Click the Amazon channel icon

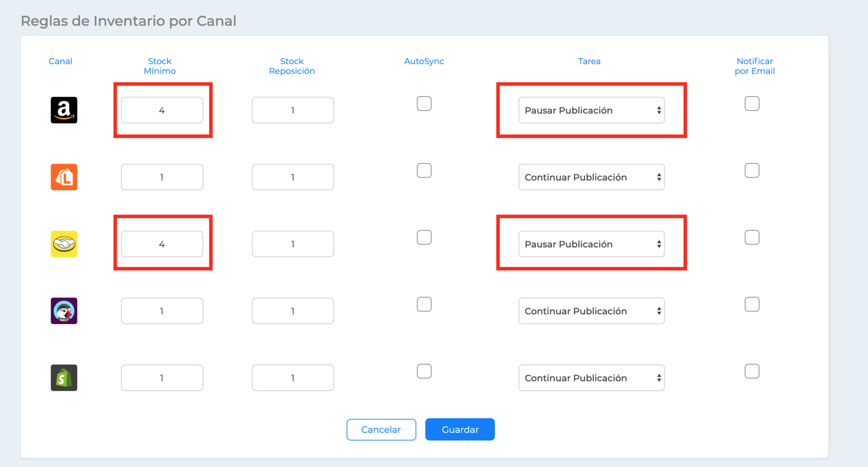(x=64, y=110)
